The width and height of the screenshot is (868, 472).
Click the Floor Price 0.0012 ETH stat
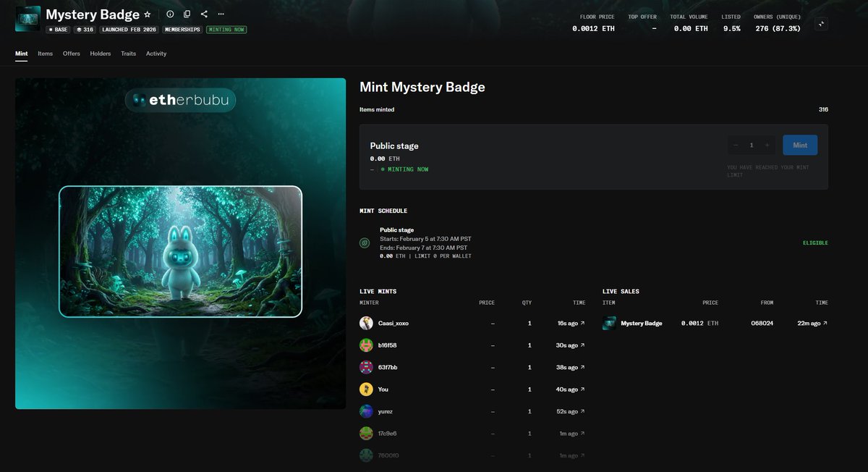coord(594,23)
